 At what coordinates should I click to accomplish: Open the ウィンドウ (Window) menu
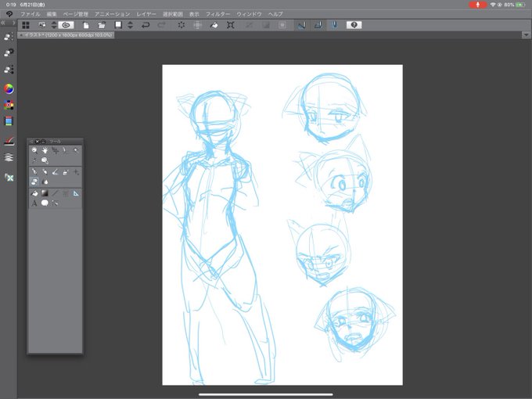pyautogui.click(x=249, y=14)
